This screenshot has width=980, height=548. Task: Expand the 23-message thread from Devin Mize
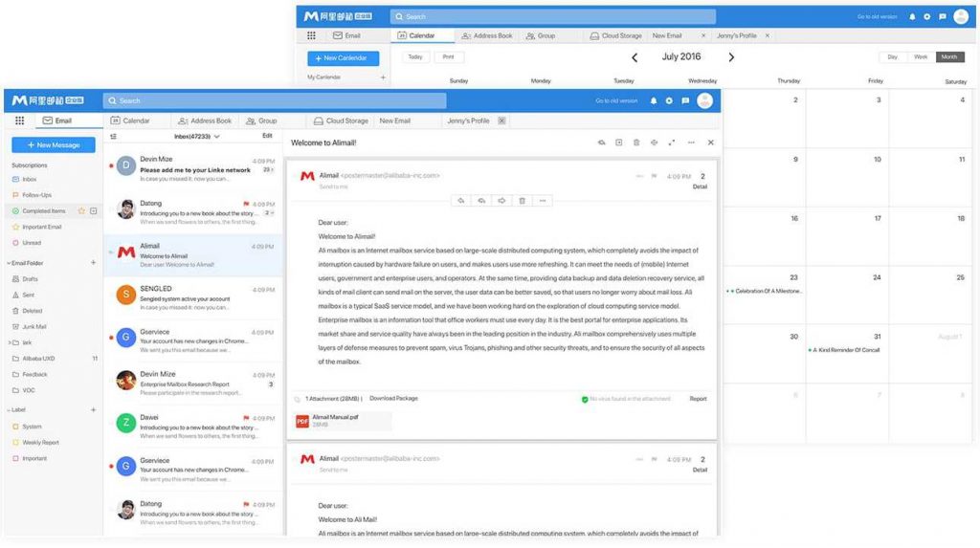(x=268, y=170)
